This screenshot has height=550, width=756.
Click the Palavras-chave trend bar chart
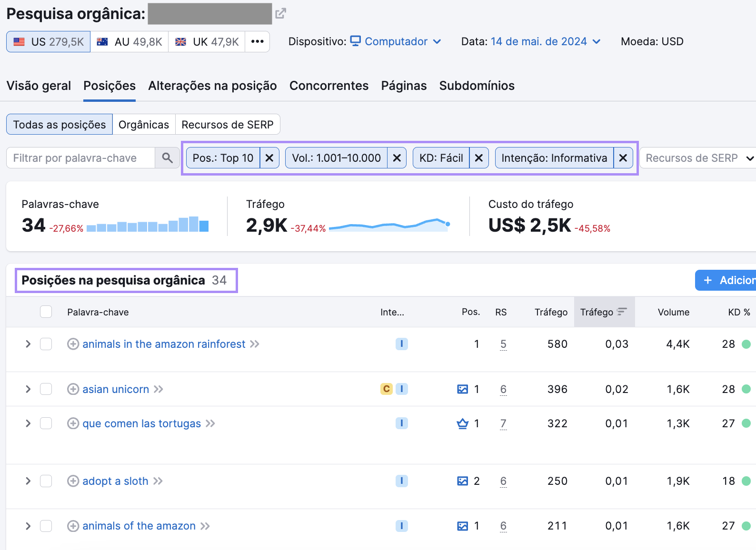[x=148, y=224]
